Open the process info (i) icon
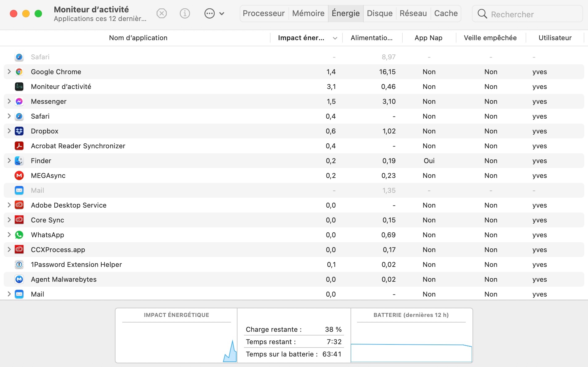Image resolution: width=588 pixels, height=367 pixels. pyautogui.click(x=185, y=14)
